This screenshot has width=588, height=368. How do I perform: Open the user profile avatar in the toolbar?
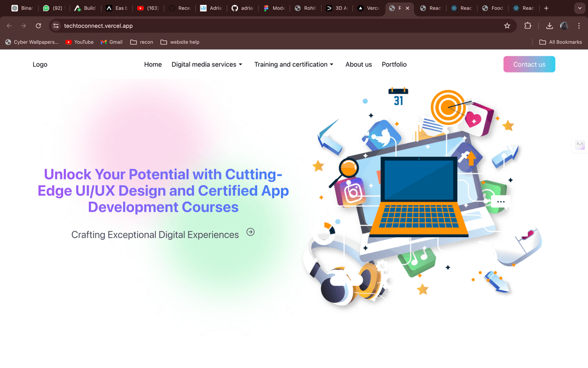pos(564,26)
